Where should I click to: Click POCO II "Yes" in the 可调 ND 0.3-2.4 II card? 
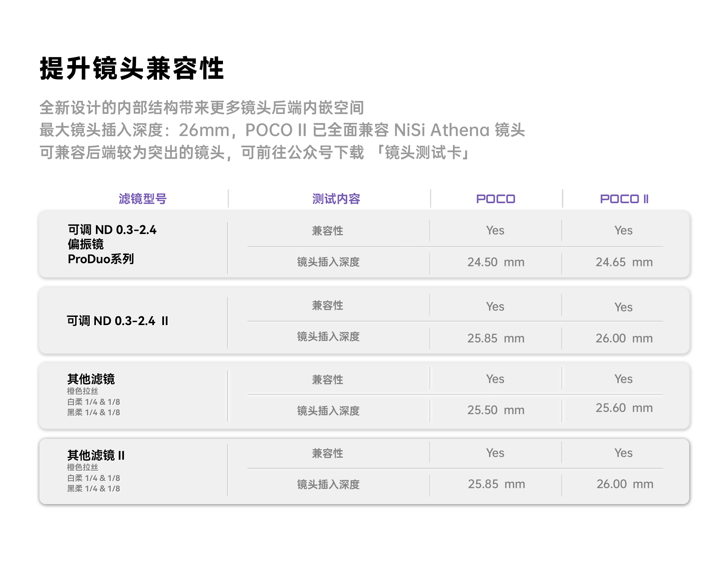pos(623,307)
